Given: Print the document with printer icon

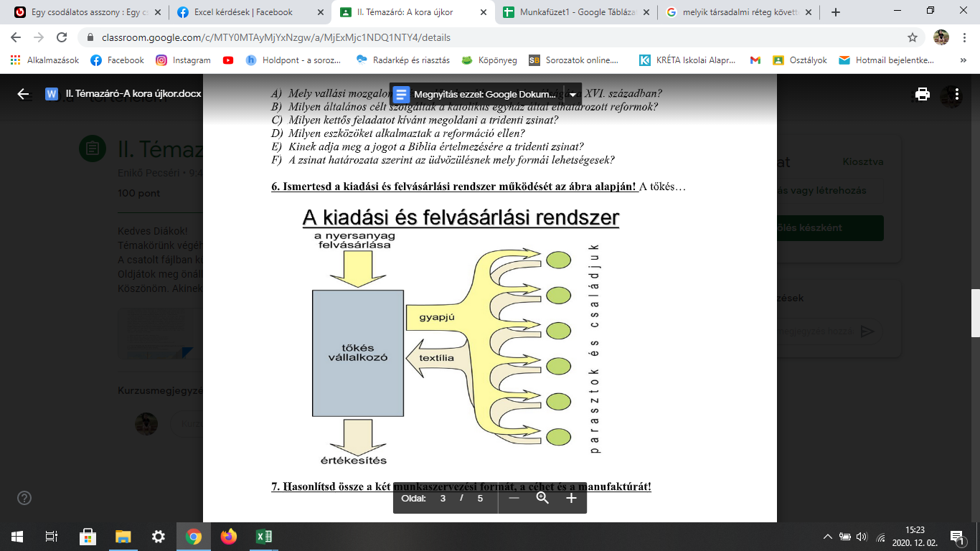Looking at the screenshot, I should [x=923, y=94].
